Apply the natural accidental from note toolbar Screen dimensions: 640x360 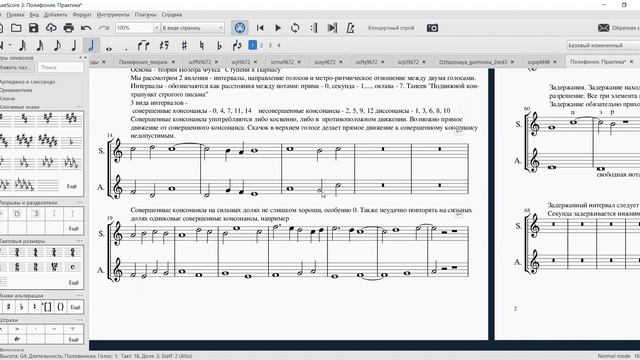[202, 45]
